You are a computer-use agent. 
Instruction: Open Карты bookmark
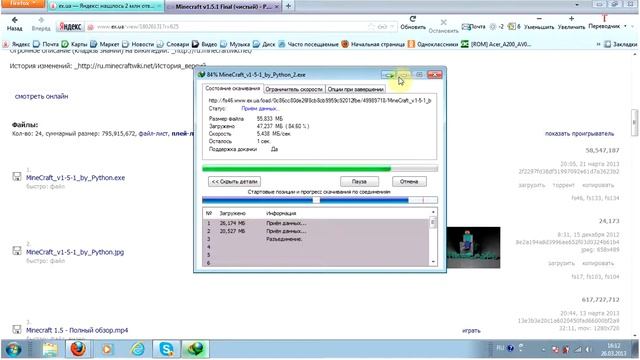coord(74,44)
